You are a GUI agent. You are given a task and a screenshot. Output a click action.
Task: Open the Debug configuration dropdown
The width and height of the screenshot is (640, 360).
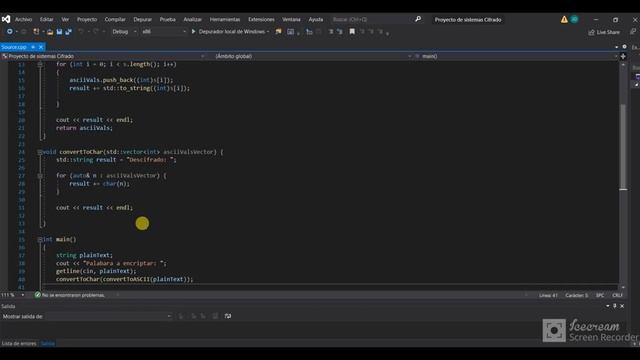[124, 31]
